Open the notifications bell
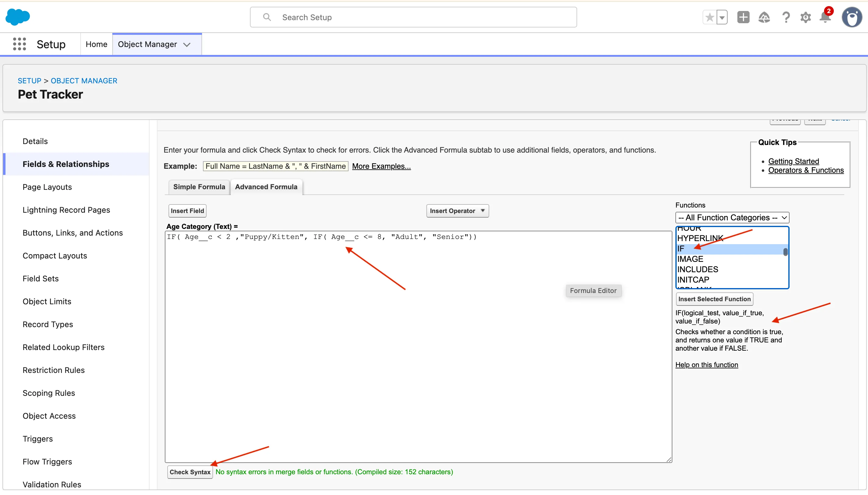This screenshot has width=868, height=495. click(825, 17)
